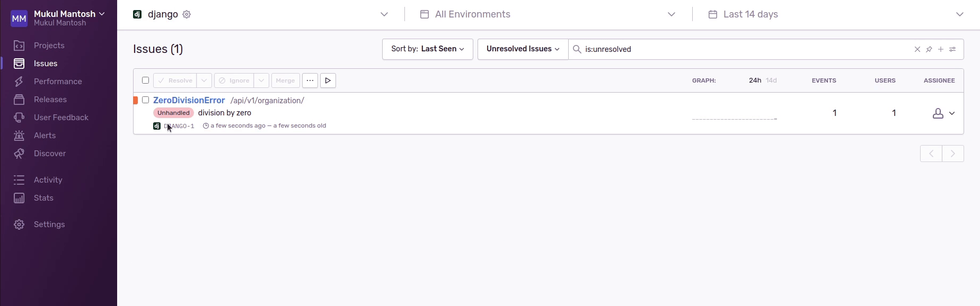Open Alerts from the sidebar

click(x=45, y=136)
